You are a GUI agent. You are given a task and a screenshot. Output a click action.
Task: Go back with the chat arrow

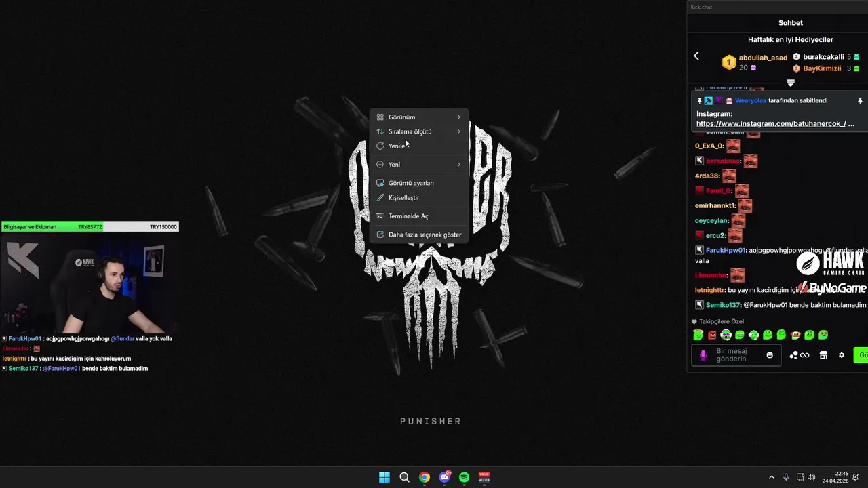point(696,56)
